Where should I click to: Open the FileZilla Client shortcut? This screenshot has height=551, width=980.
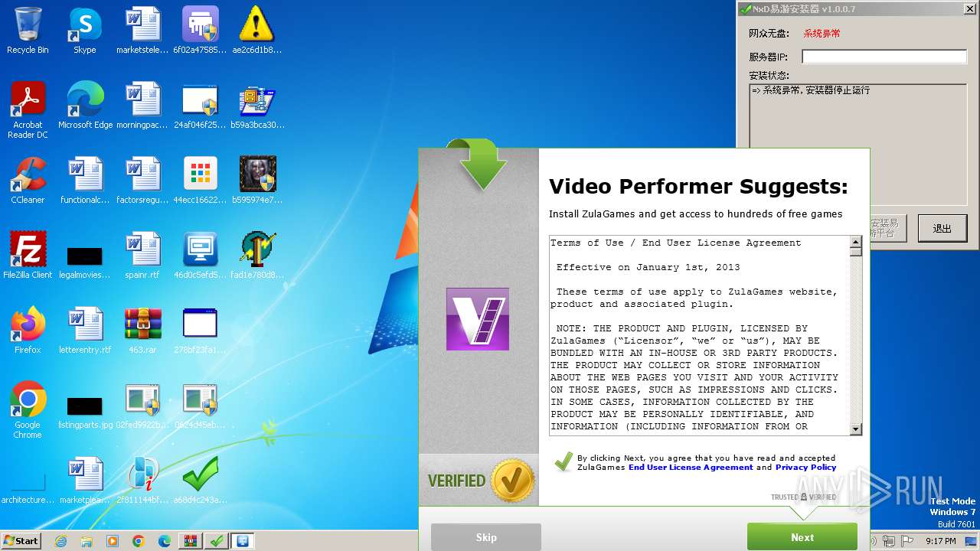pyautogui.click(x=28, y=256)
